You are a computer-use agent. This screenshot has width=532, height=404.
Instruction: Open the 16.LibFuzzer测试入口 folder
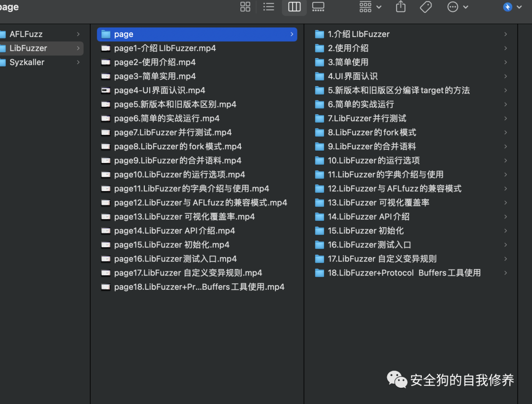[x=411, y=244]
